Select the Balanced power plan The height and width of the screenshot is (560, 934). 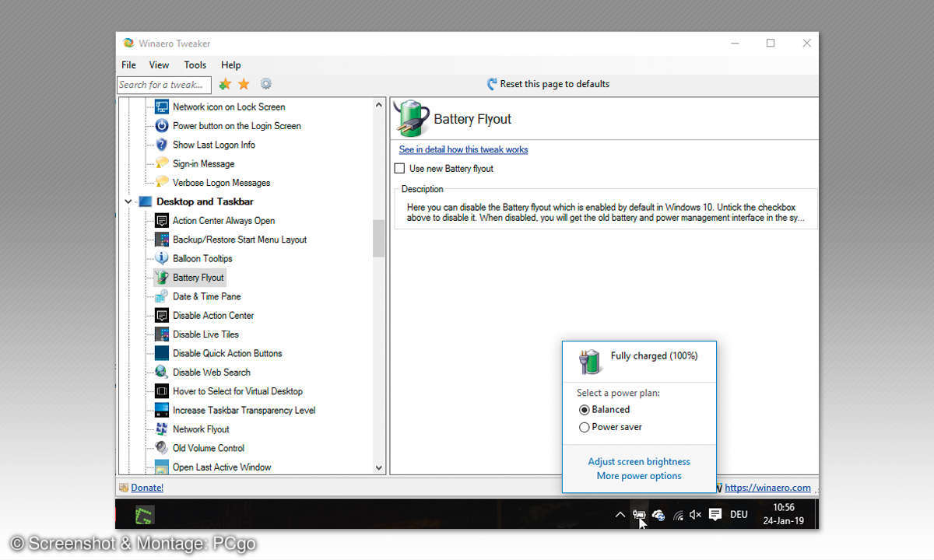605,409
